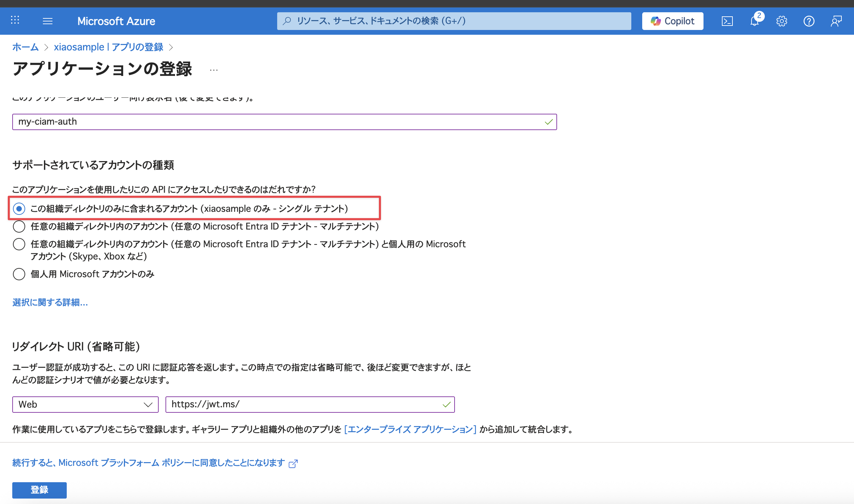Image resolution: width=854 pixels, height=504 pixels.
Task: Open the help question mark icon
Action: pyautogui.click(x=809, y=21)
